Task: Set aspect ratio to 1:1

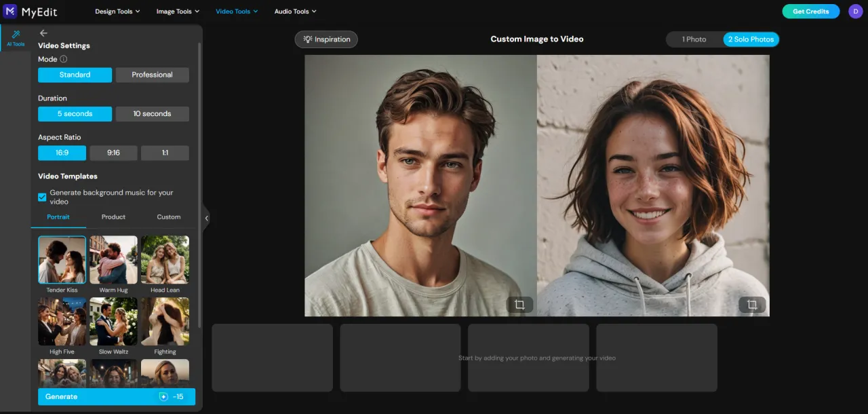Action: point(165,153)
